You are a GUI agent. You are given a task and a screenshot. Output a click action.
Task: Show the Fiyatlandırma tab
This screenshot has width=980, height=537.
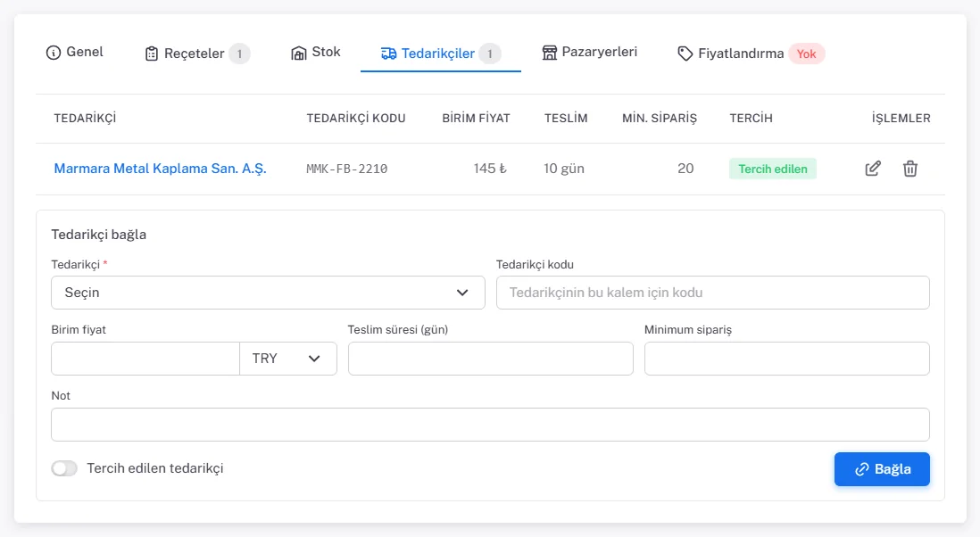[752, 54]
